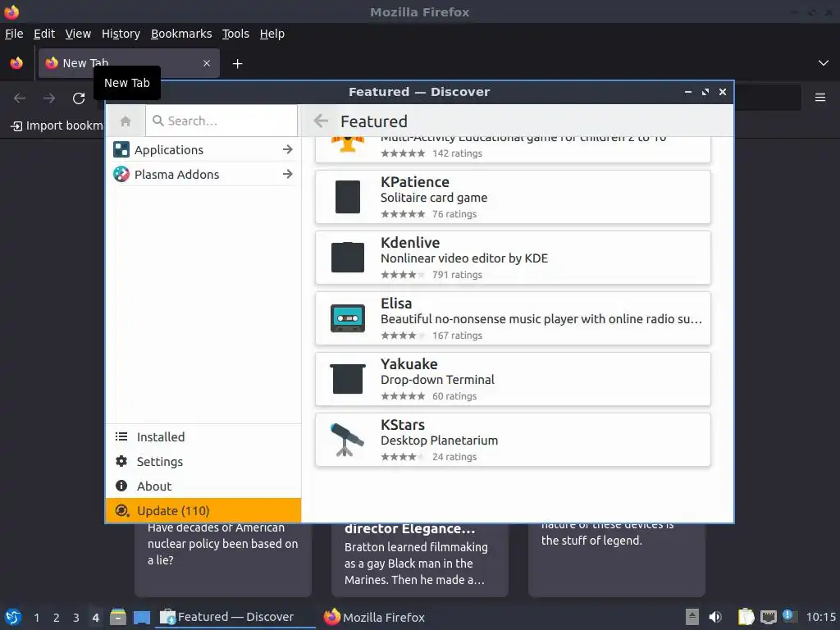Click the 142 ratings text
Screen dimensions: 840x630
[457, 153]
